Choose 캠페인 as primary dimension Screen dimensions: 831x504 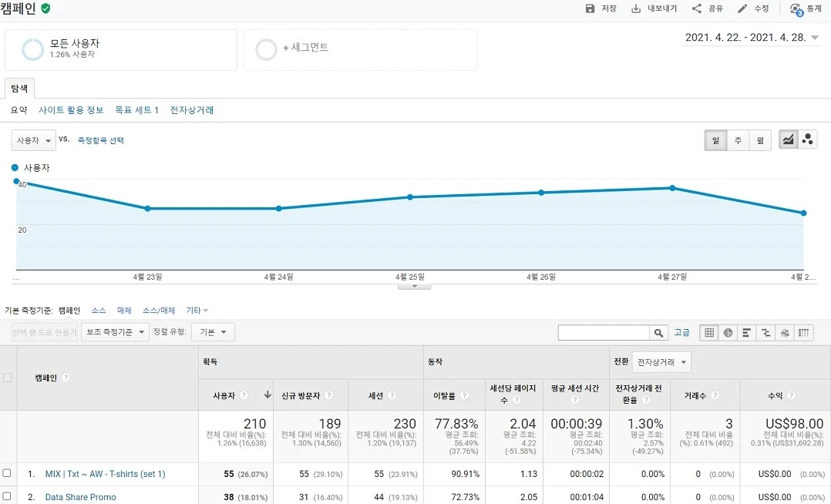69,311
